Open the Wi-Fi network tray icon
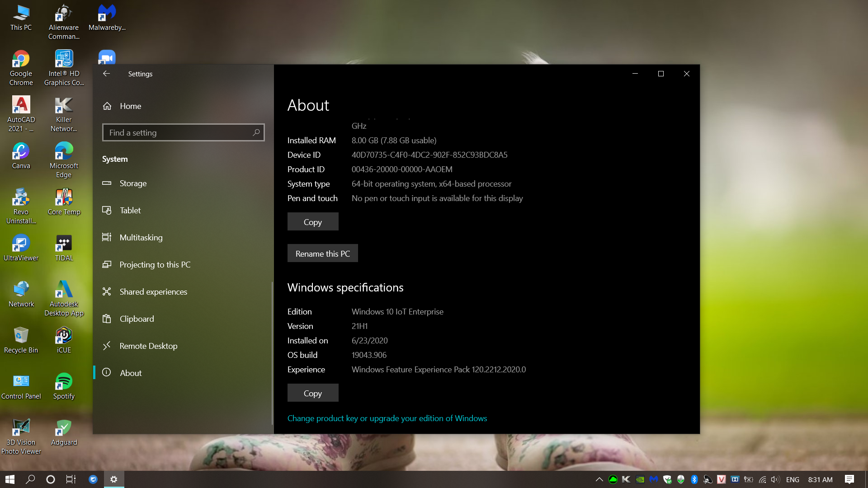This screenshot has height=488, width=868. [763, 479]
